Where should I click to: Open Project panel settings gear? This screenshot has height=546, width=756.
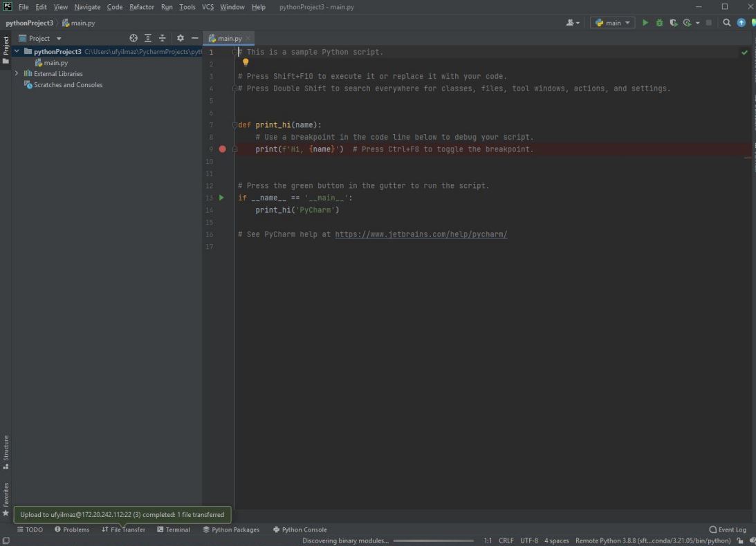[179, 38]
